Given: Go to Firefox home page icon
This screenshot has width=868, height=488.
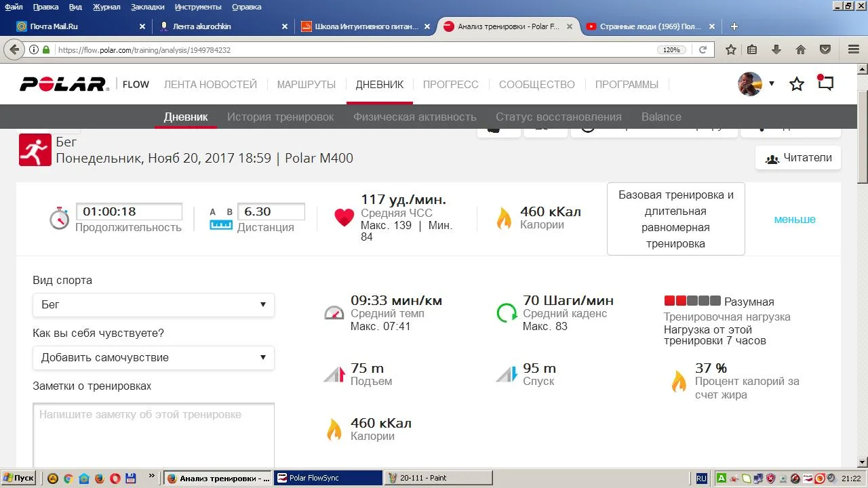Looking at the screenshot, I should (801, 50).
